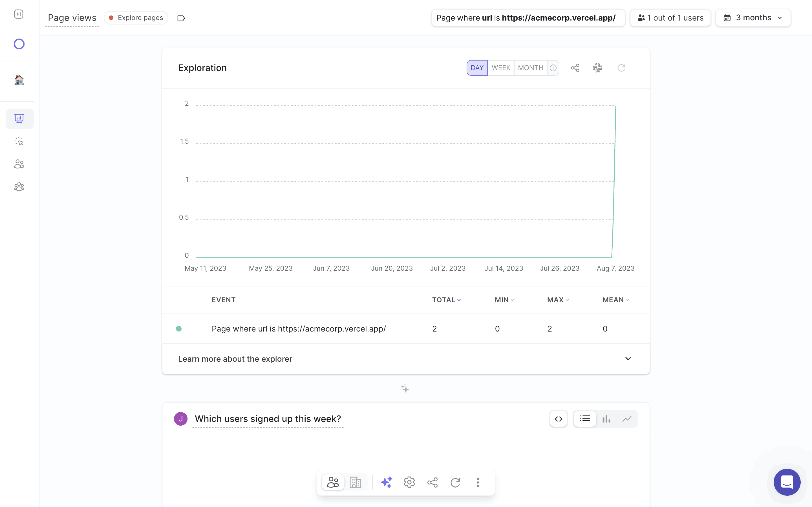
Task: Click the Slack share icon in Exploration header
Action: [598, 68]
